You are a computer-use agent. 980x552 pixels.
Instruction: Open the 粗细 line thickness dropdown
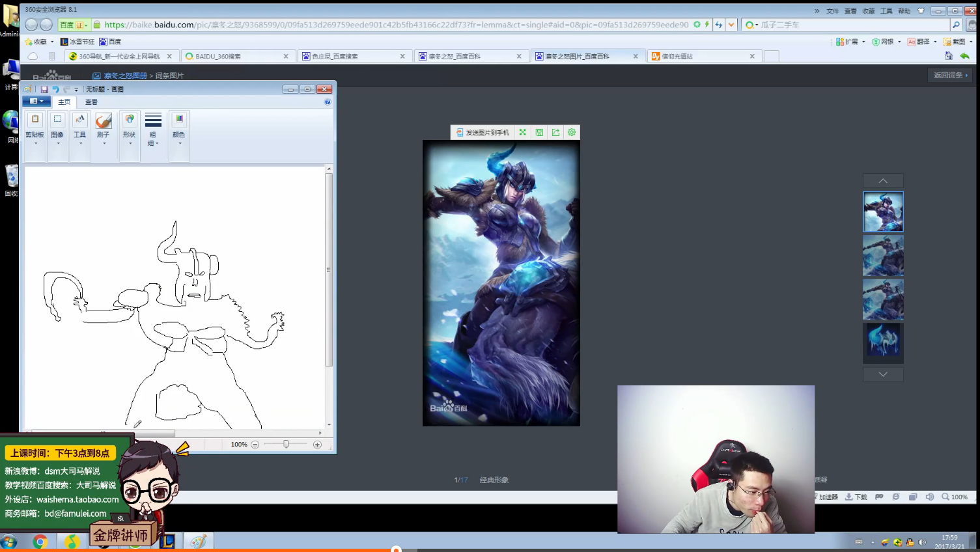click(153, 130)
